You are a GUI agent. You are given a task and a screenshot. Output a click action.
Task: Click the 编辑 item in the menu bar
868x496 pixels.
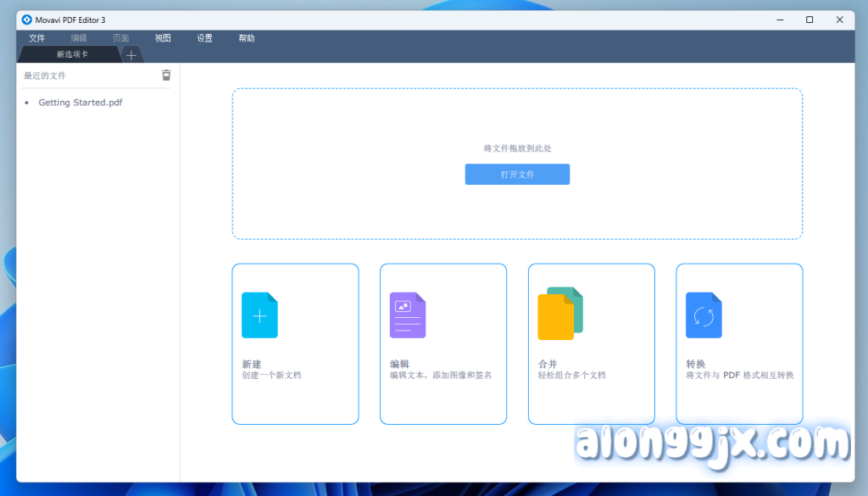(79, 38)
